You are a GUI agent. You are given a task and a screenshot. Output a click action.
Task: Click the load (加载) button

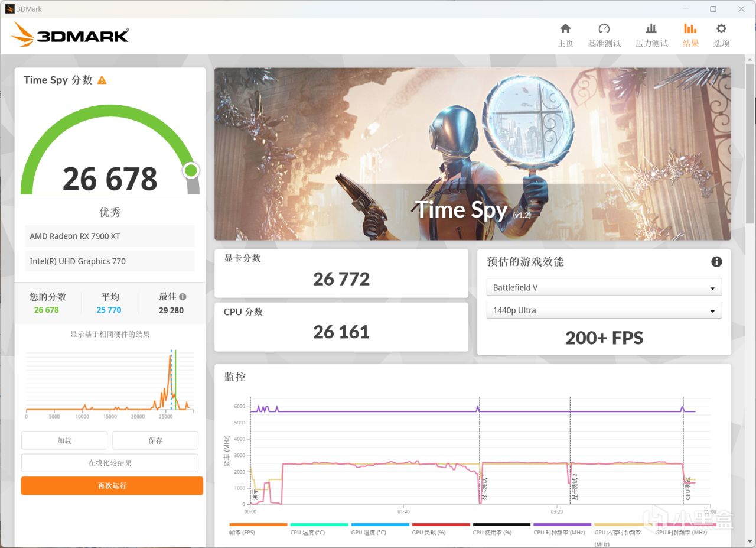pos(64,440)
